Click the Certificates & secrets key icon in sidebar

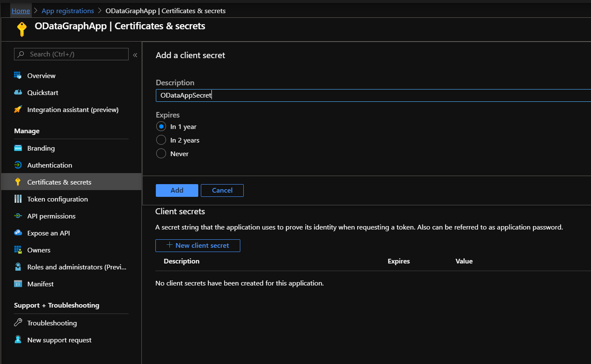click(x=18, y=182)
